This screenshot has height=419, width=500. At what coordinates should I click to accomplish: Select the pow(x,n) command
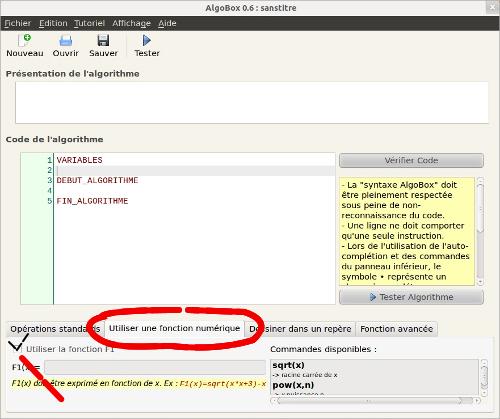coord(293,385)
